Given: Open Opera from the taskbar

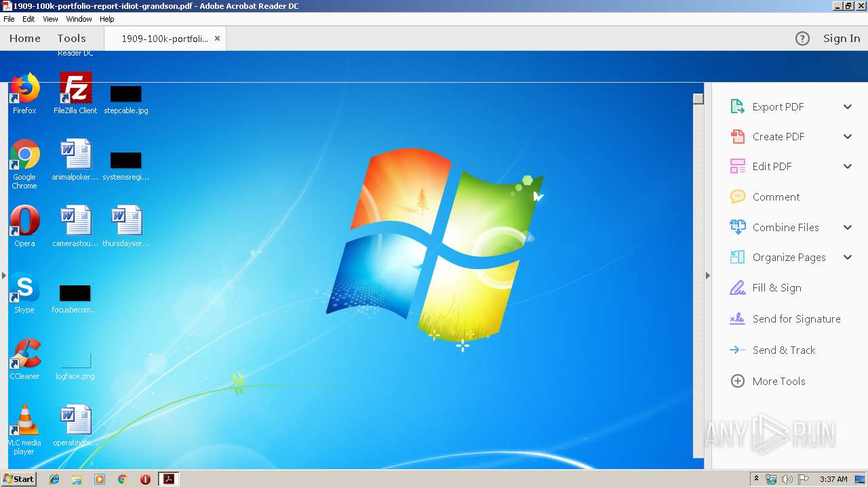Looking at the screenshot, I should coord(145,479).
